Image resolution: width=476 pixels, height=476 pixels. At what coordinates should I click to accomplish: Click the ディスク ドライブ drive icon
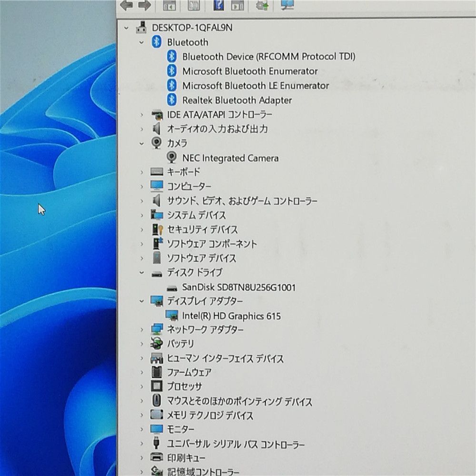coord(157,274)
